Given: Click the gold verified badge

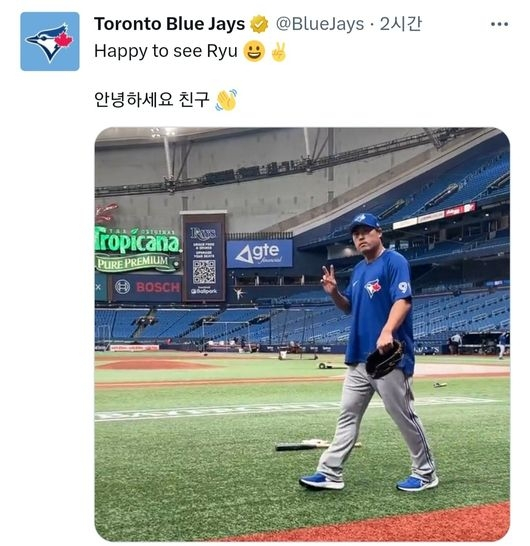Looking at the screenshot, I should click(x=259, y=24).
